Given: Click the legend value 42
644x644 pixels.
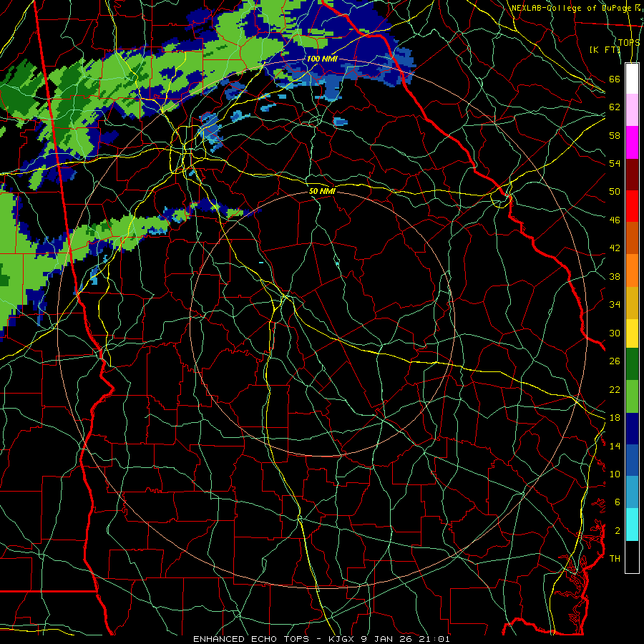Looking at the screenshot, I should (615, 248).
